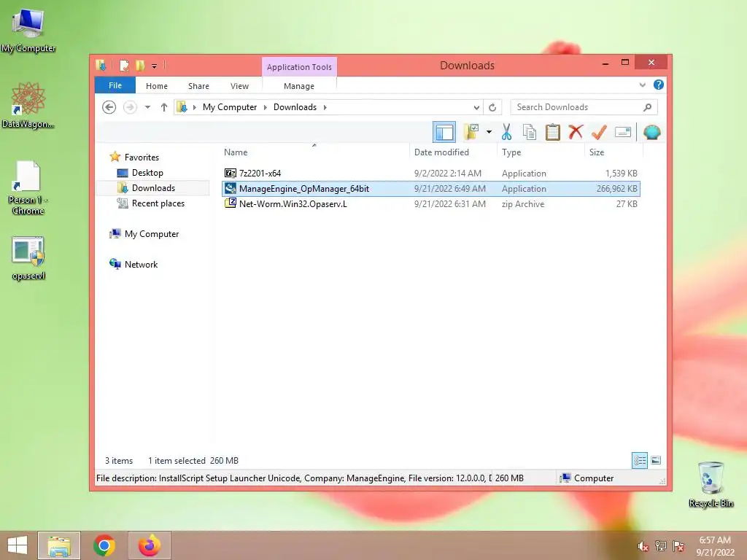Image resolution: width=747 pixels, height=560 pixels.
Task: Refresh the Downloads folder view
Action: tap(492, 107)
